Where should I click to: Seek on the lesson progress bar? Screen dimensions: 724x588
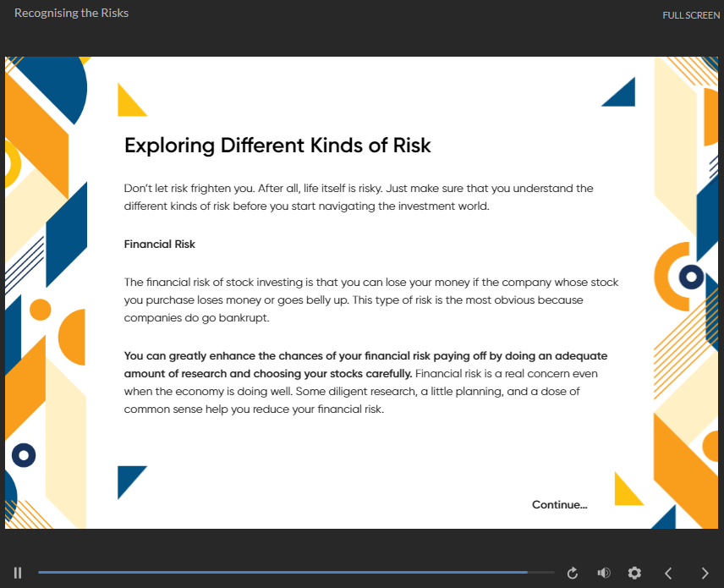coord(296,572)
